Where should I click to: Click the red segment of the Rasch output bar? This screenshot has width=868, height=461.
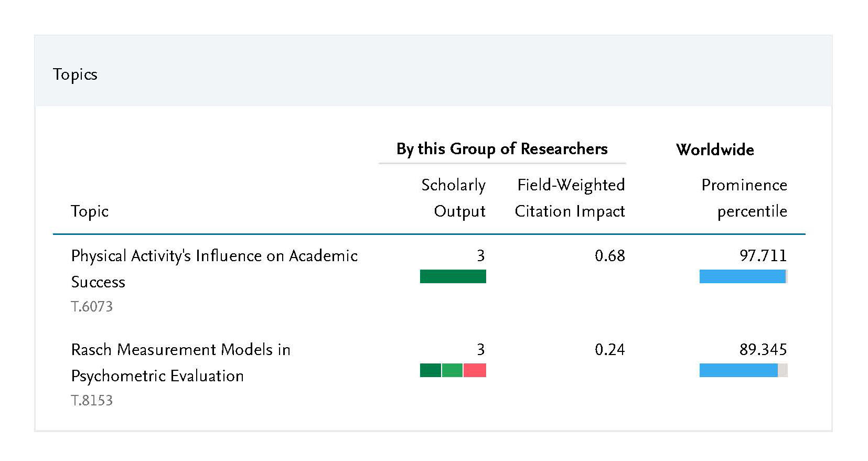(x=475, y=370)
